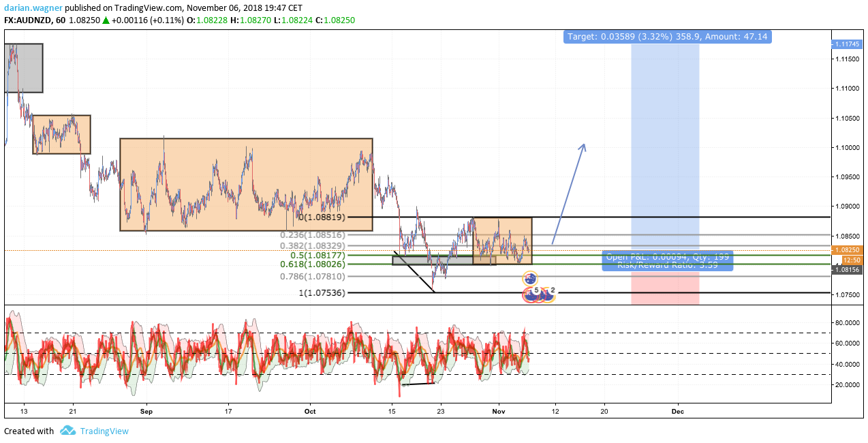The height and width of the screenshot is (443, 868).
Task: Open the TradingView link in the footer
Action: (104, 431)
